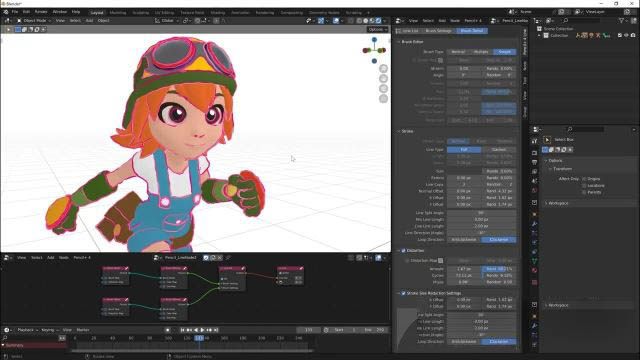
Task: Set Line Type to Full
Action: click(464, 150)
